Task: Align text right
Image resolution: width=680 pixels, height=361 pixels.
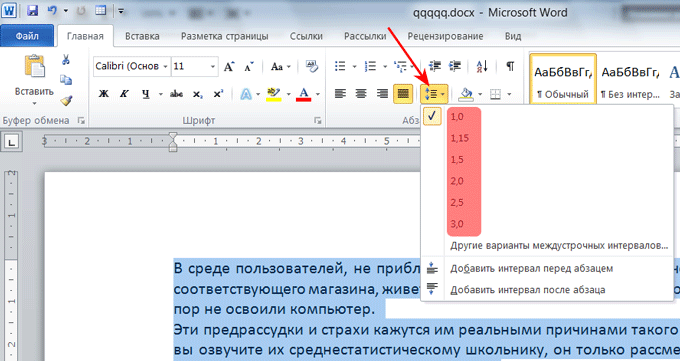Action: pos(382,94)
